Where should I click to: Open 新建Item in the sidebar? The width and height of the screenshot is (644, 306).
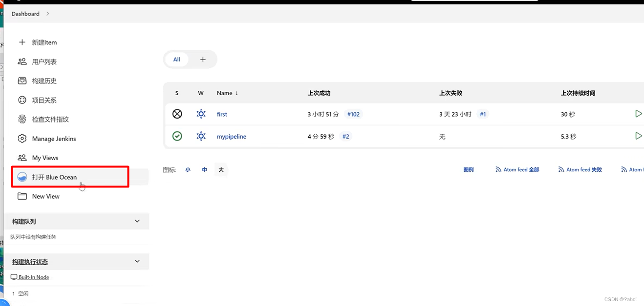point(44,42)
